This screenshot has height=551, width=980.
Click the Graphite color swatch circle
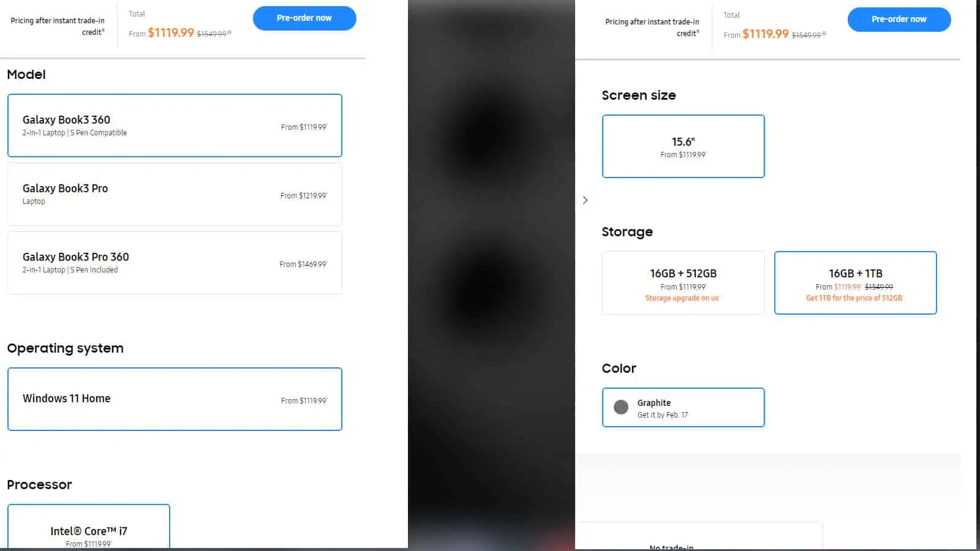[621, 407]
